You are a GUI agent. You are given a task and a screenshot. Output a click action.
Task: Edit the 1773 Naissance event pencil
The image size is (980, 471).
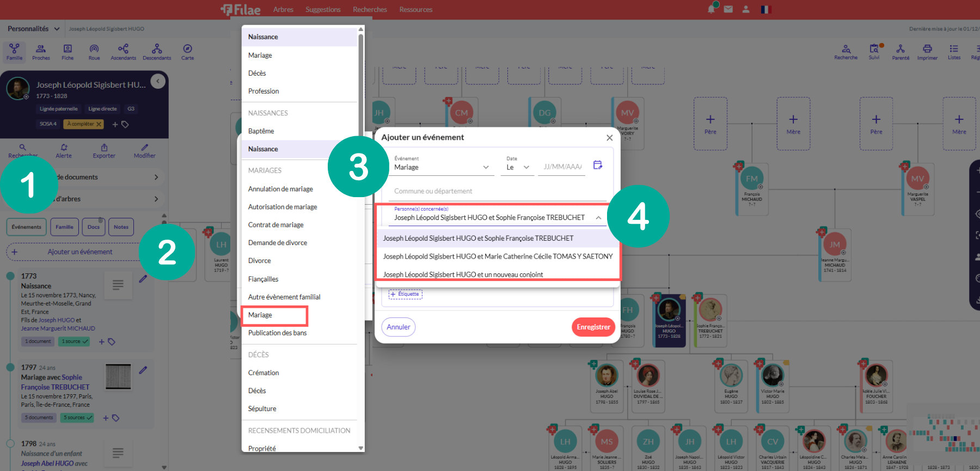(x=143, y=279)
